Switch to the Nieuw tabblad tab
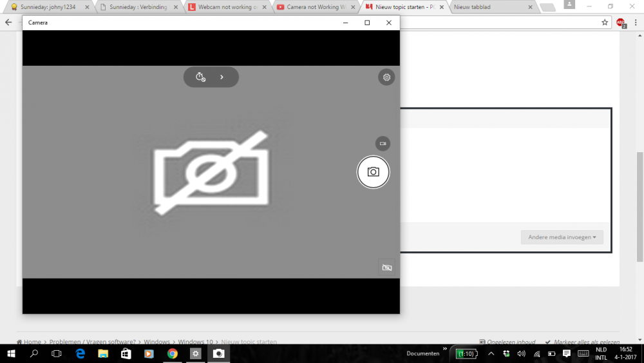This screenshot has width=644, height=363. 489,7
